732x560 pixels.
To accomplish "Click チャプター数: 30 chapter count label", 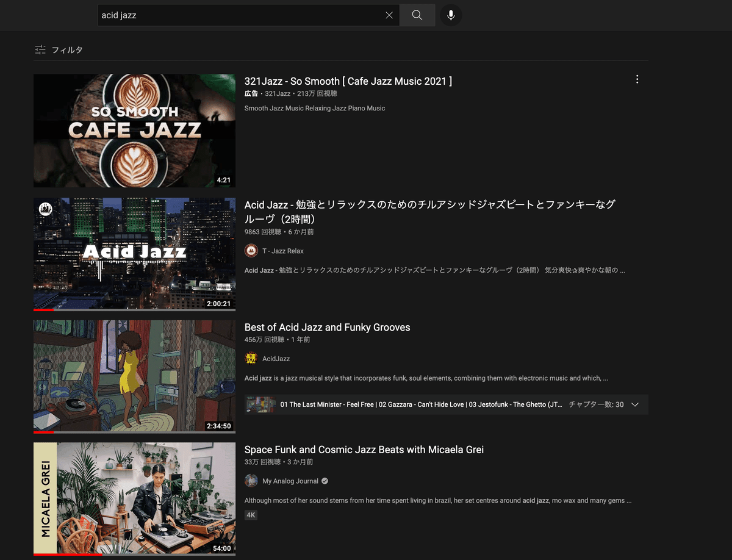I will click(x=596, y=404).
